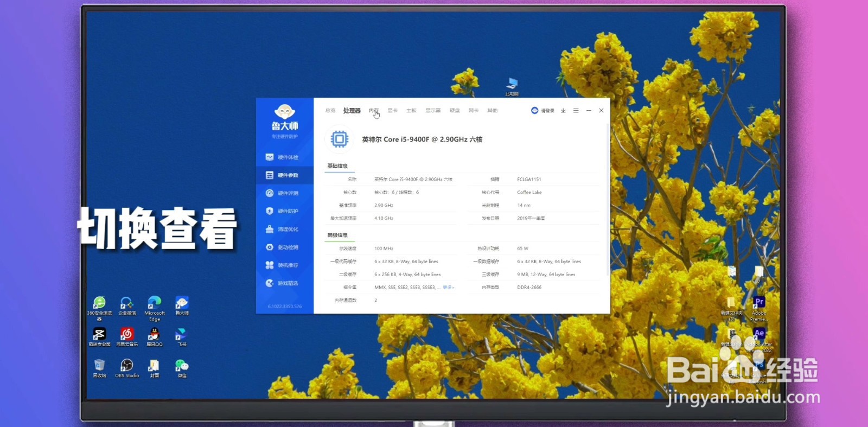Switch to the 主板 tab
Viewport: 868px width, 427px height.
tap(411, 111)
